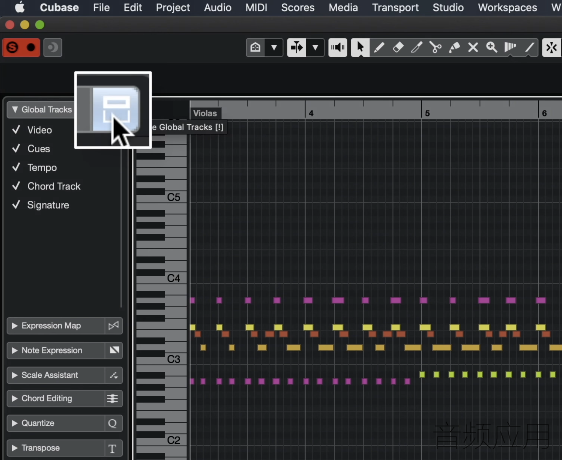Click the Violas part label
Viewport: 562px width, 460px height.
205,113
